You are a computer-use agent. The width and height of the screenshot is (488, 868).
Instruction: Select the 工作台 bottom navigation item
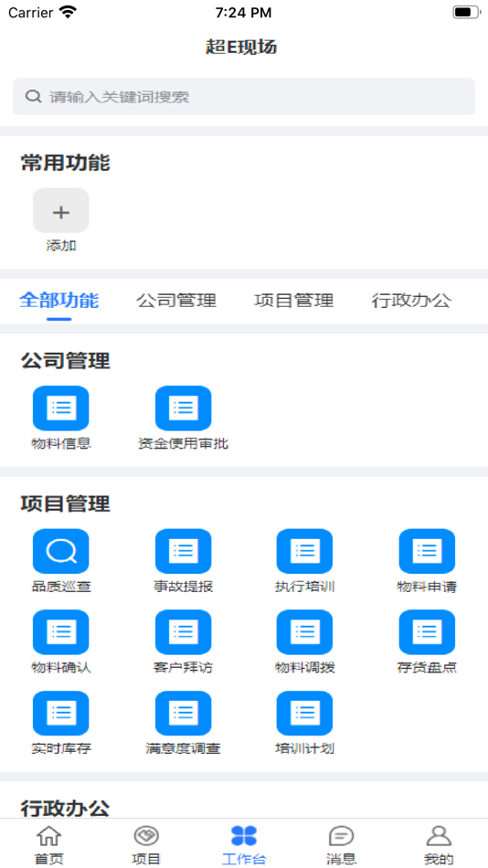pyautogui.click(x=244, y=845)
